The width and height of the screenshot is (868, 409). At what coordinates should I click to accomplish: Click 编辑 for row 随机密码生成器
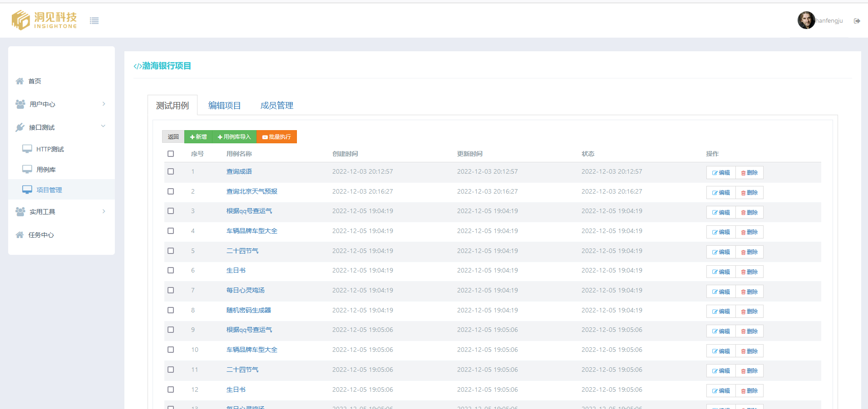point(721,312)
